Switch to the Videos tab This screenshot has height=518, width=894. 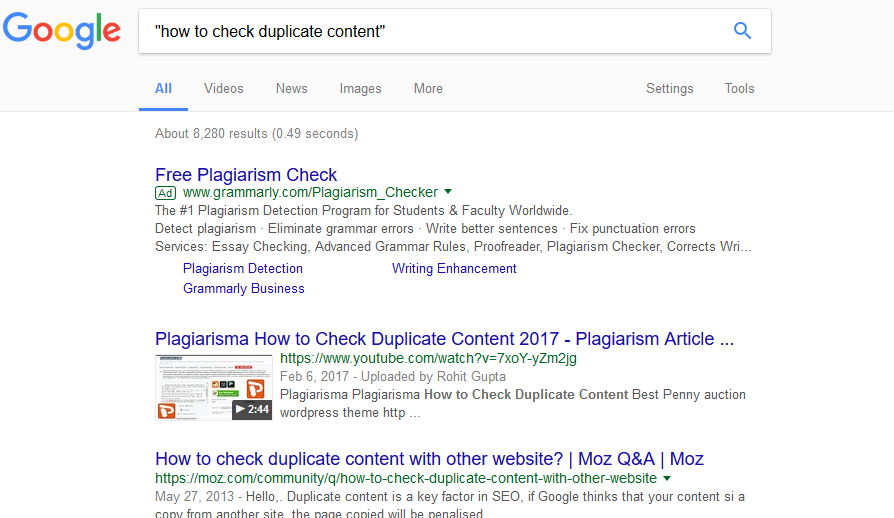point(224,88)
